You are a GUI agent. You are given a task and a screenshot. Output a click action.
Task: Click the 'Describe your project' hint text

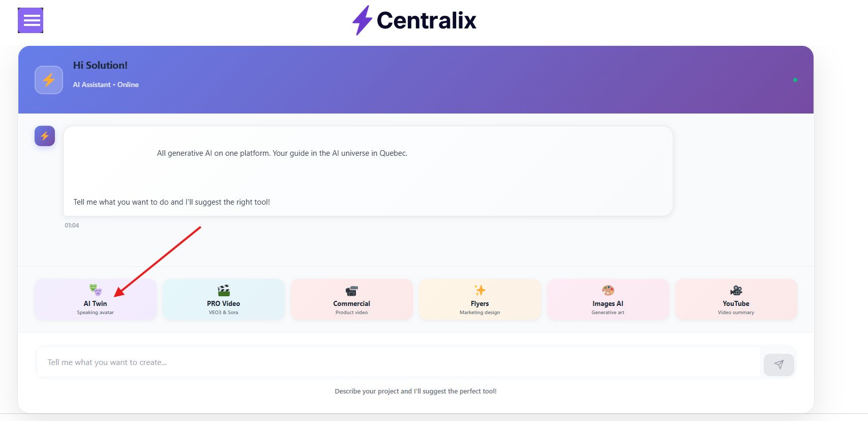415,391
